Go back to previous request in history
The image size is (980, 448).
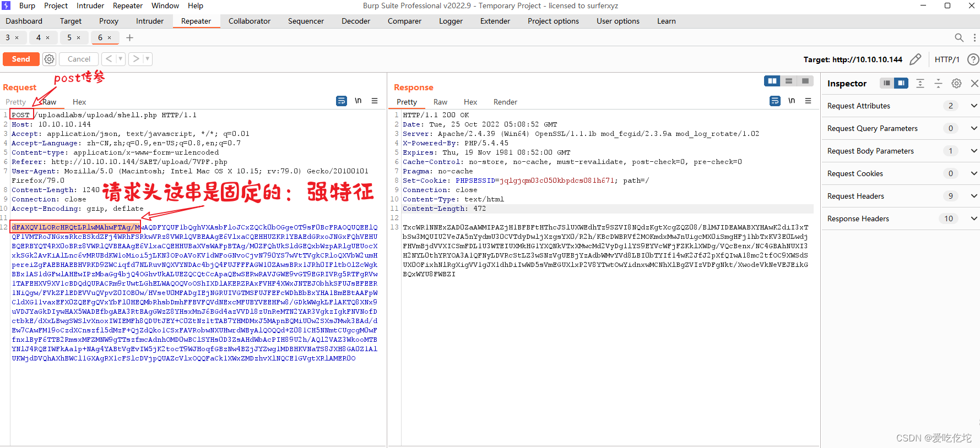pos(109,59)
